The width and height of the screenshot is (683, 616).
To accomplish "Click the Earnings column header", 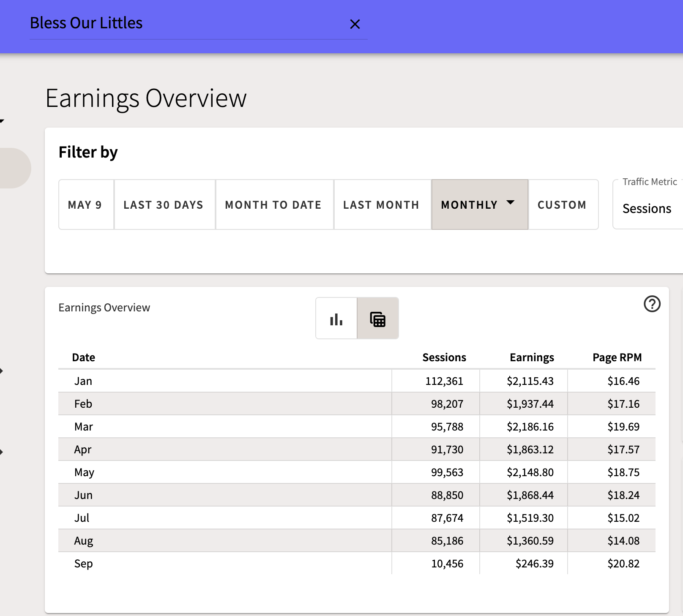I will click(532, 357).
